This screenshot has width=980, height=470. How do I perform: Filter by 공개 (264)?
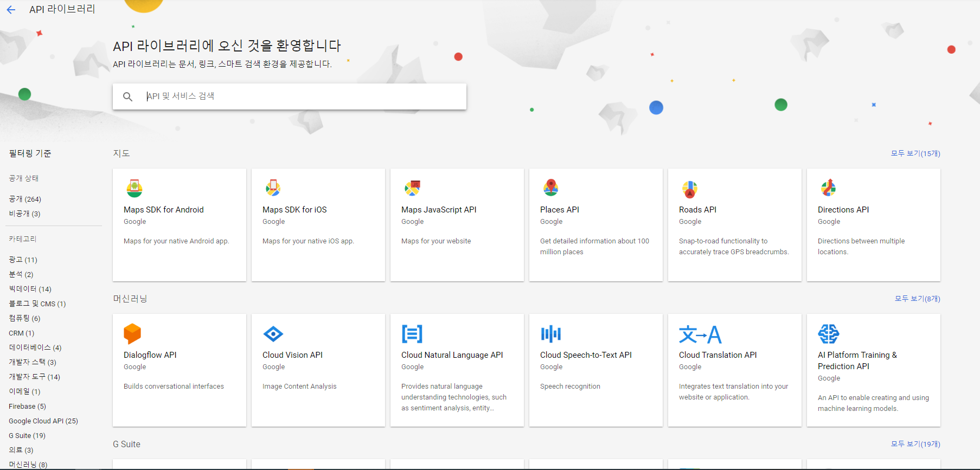point(25,199)
